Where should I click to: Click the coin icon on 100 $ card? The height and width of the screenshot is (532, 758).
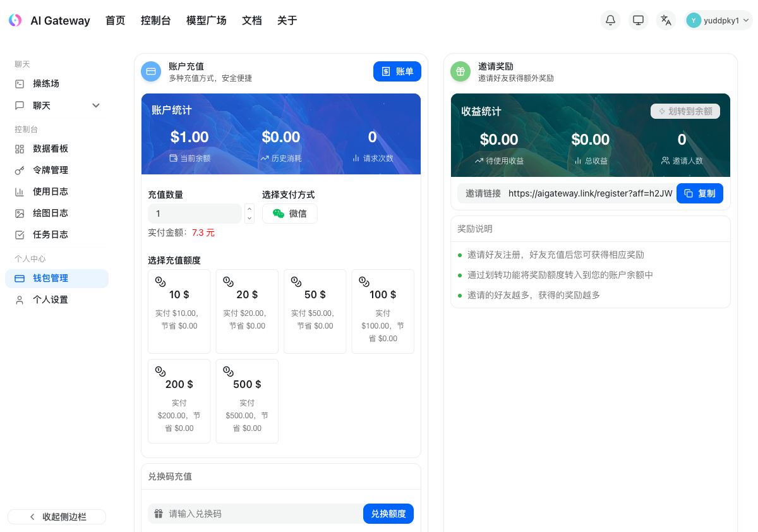[x=364, y=281]
